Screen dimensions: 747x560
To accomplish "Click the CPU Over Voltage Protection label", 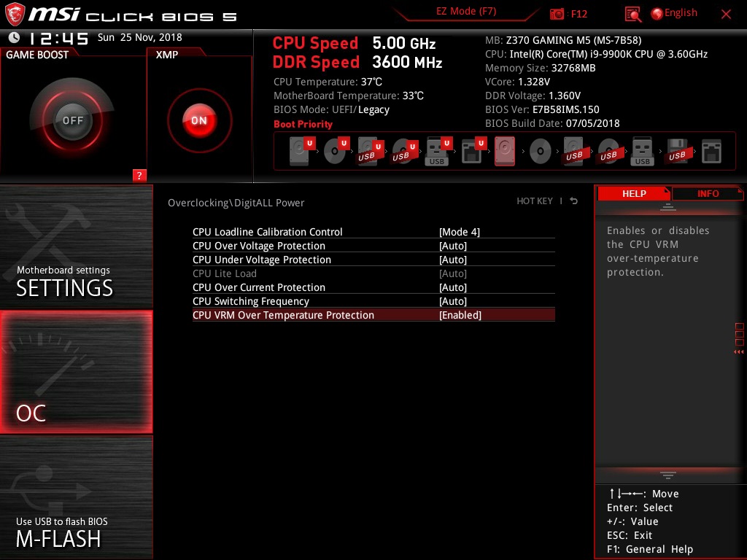I will tap(259, 246).
